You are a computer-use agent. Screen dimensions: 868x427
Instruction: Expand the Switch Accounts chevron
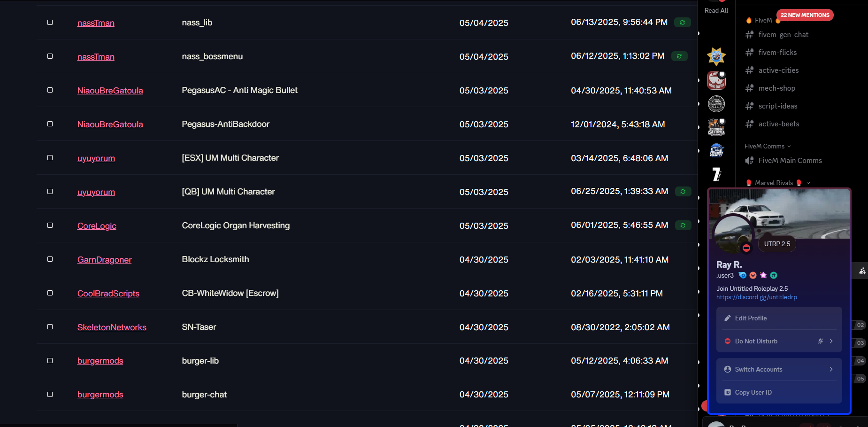click(831, 369)
